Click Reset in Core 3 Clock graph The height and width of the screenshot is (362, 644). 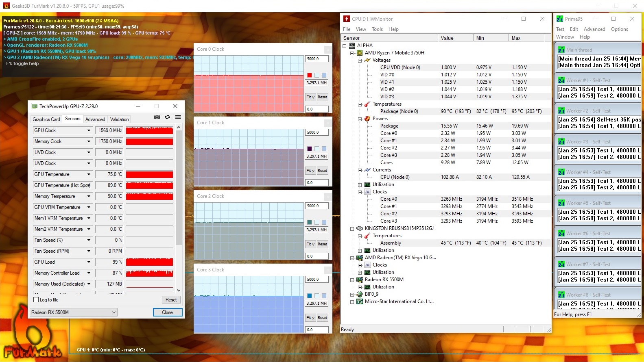(323, 318)
